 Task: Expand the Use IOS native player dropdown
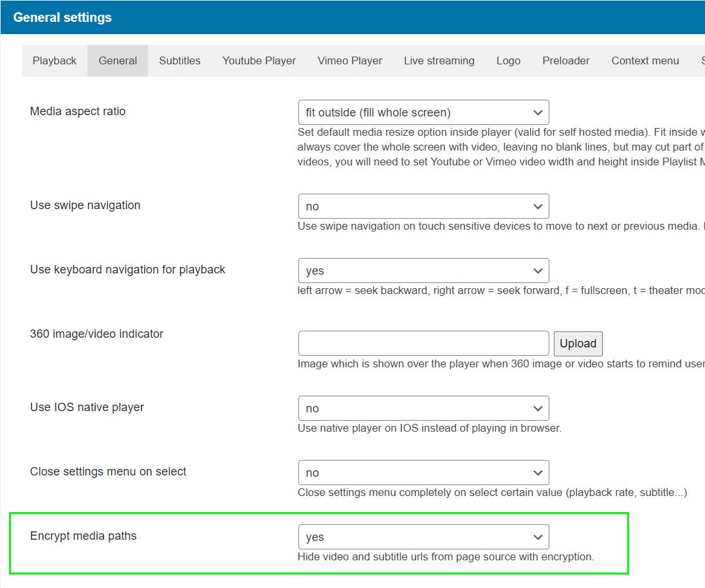coord(423,409)
